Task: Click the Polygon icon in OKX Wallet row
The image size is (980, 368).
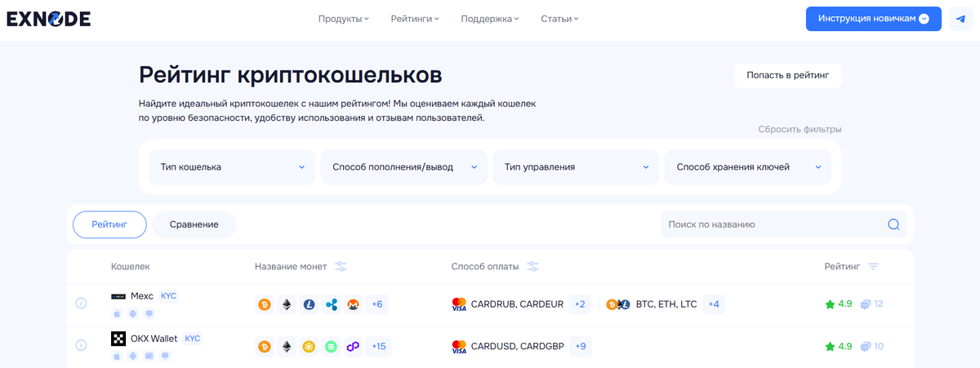Action: point(353,347)
